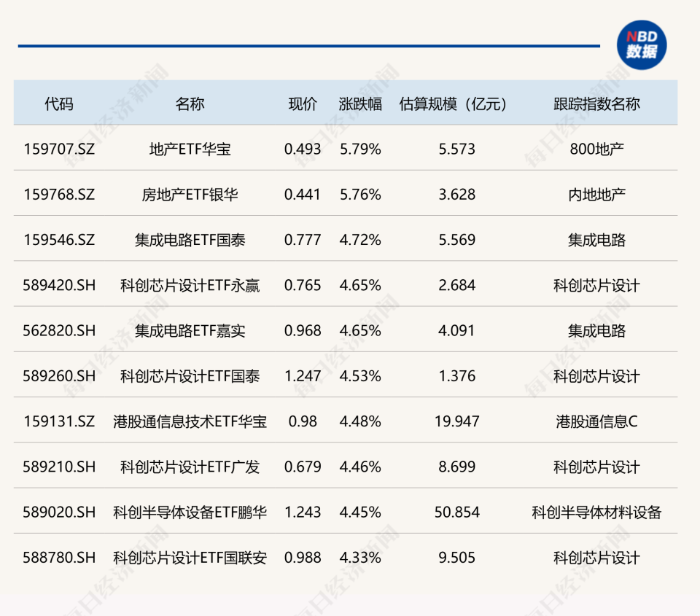Click the 4.33% change value
Viewport: 700px width, 616px height.
click(x=360, y=558)
